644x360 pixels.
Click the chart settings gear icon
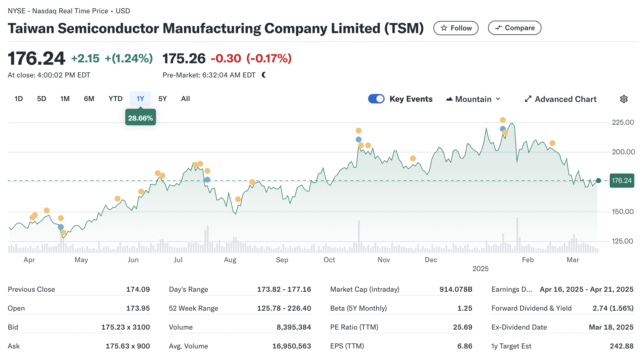tap(624, 99)
